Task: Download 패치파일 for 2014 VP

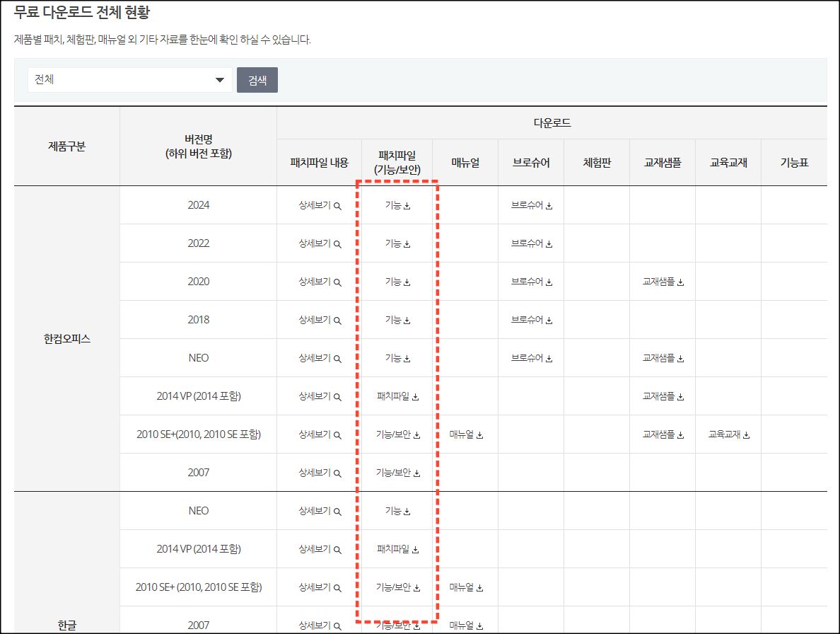Action: 397,396
